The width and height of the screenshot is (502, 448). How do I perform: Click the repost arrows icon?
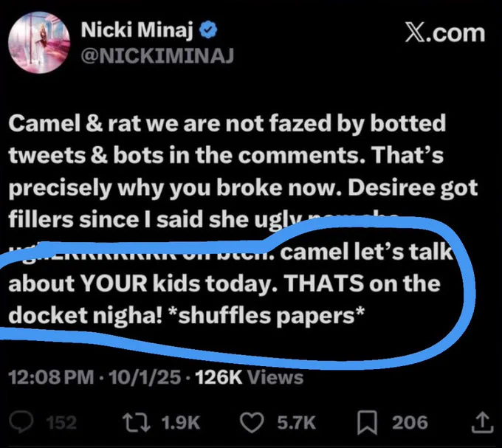(x=137, y=423)
